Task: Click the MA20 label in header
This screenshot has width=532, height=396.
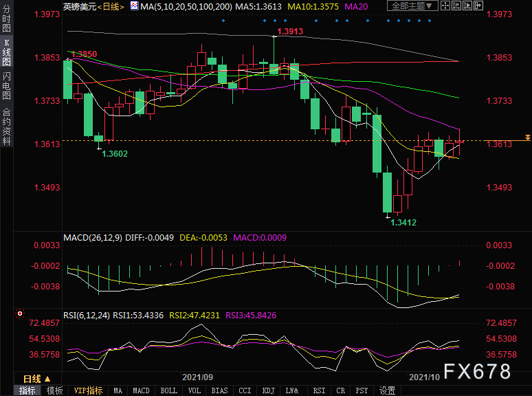Action: pyautogui.click(x=356, y=6)
